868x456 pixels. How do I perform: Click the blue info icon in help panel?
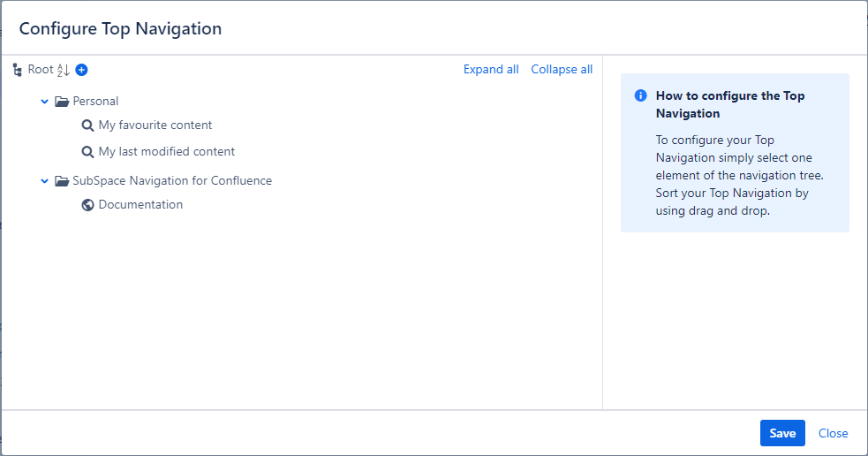pyautogui.click(x=641, y=96)
